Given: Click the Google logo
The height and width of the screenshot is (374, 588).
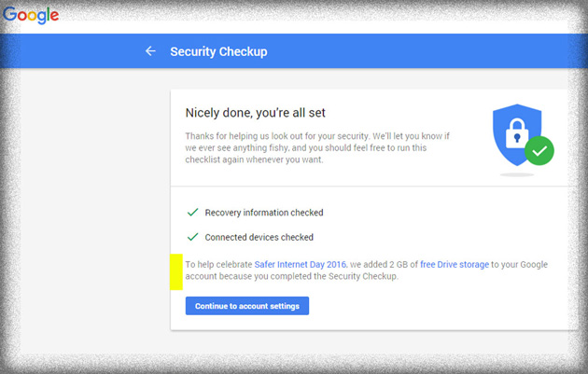Looking at the screenshot, I should pos(31,14).
